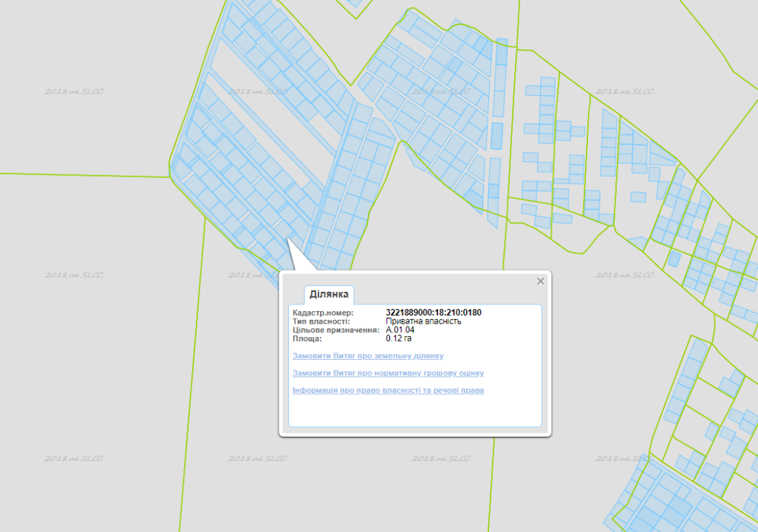Click the popup's white callout pointer arrow
758x532 pixels.
click(x=294, y=259)
